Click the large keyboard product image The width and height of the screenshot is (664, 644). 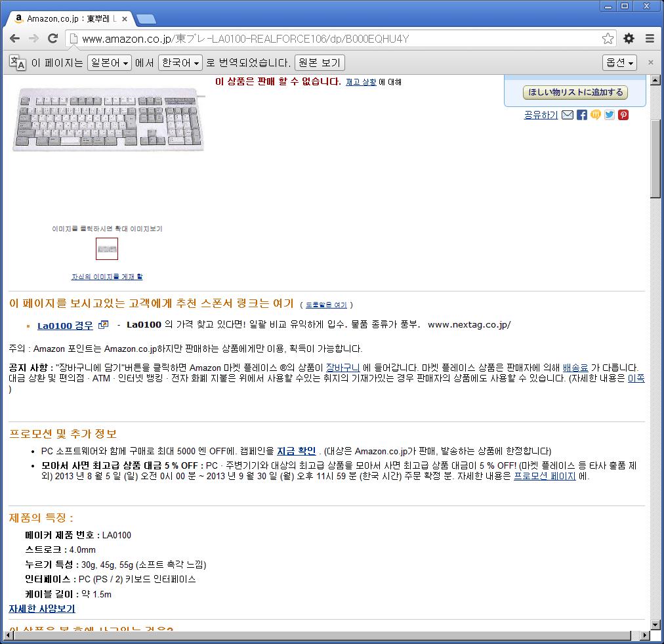(108, 120)
